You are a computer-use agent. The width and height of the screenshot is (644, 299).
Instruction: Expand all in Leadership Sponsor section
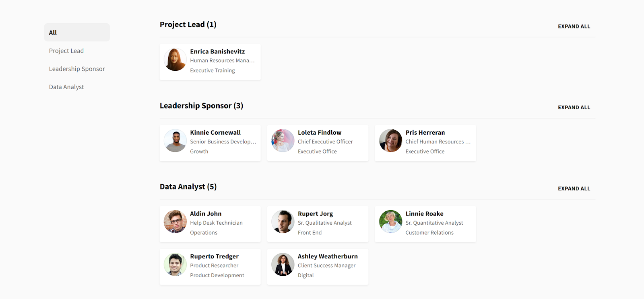click(x=574, y=108)
